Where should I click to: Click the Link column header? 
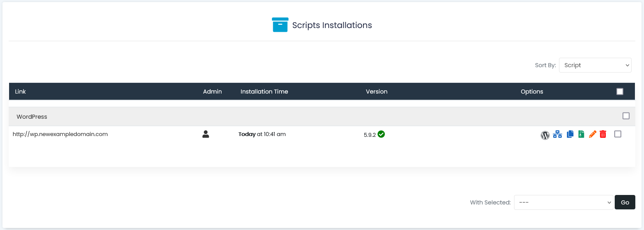pos(20,92)
